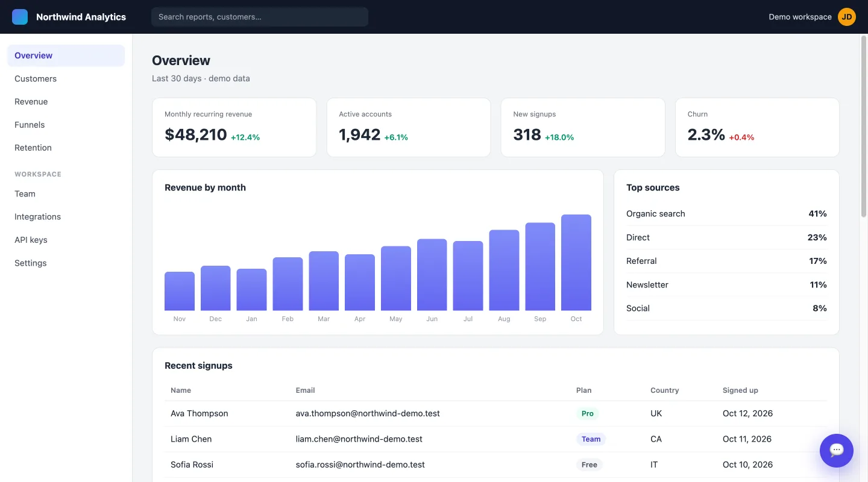The image size is (868, 482).
Task: Focus the Search reports, customers field
Action: (x=260, y=17)
